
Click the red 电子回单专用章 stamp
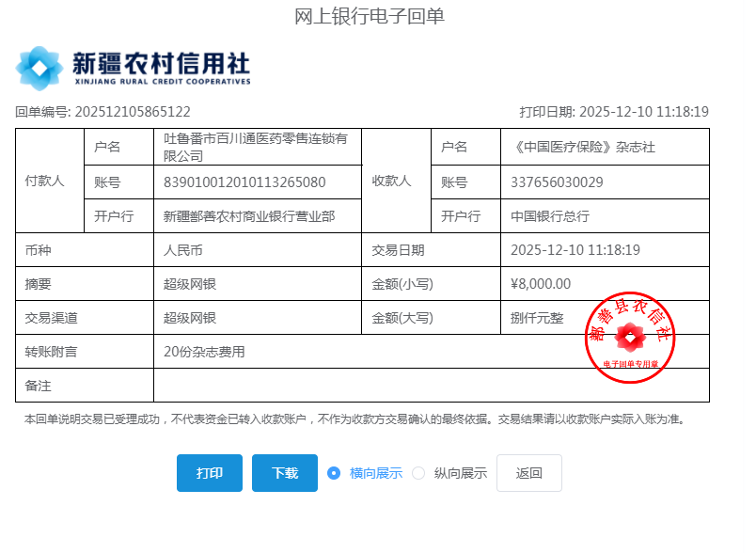pyautogui.click(x=630, y=337)
